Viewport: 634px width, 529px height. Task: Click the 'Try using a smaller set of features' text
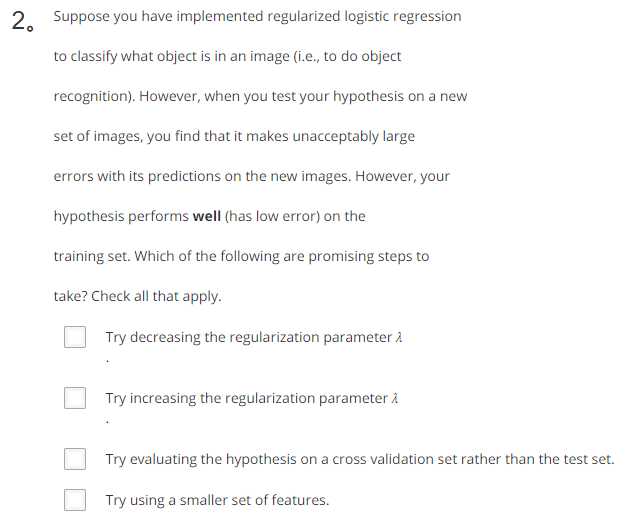click(x=217, y=500)
